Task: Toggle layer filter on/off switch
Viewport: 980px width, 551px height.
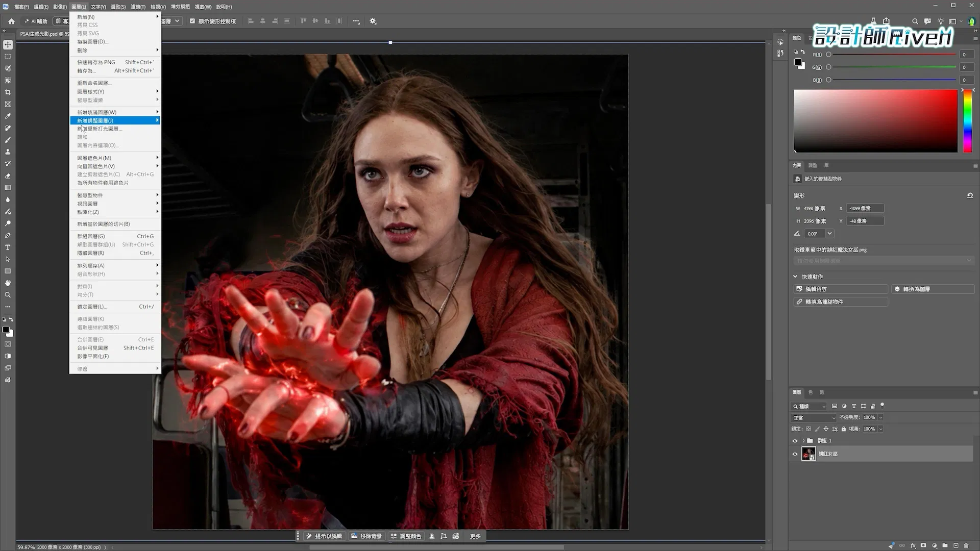Action: click(x=882, y=406)
